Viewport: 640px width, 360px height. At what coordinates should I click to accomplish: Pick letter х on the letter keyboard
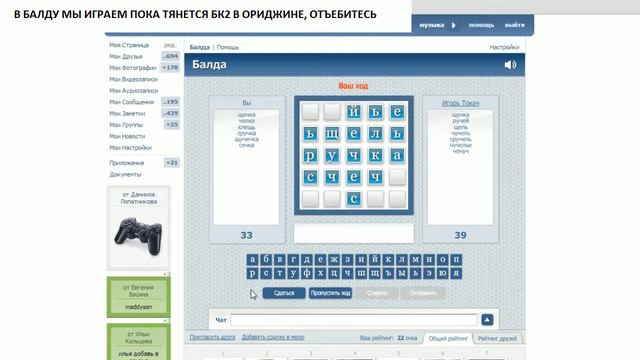pyautogui.click(x=320, y=273)
